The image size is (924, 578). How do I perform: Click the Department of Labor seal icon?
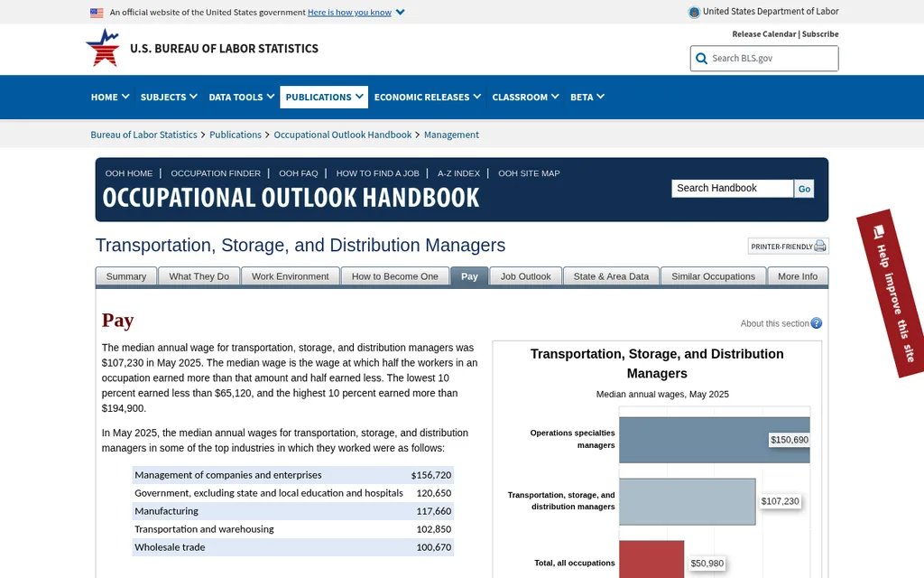694,12
